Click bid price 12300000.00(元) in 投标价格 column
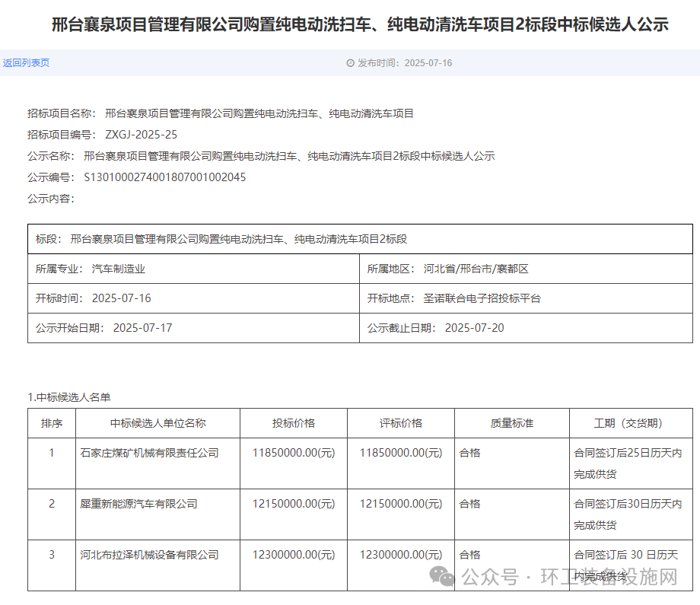This screenshot has height=605, width=700. (x=294, y=555)
